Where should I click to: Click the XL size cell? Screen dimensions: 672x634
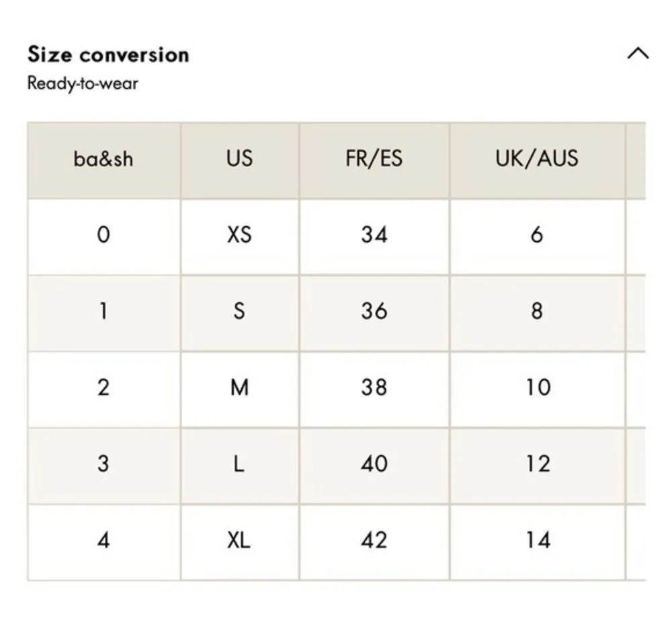click(x=239, y=541)
